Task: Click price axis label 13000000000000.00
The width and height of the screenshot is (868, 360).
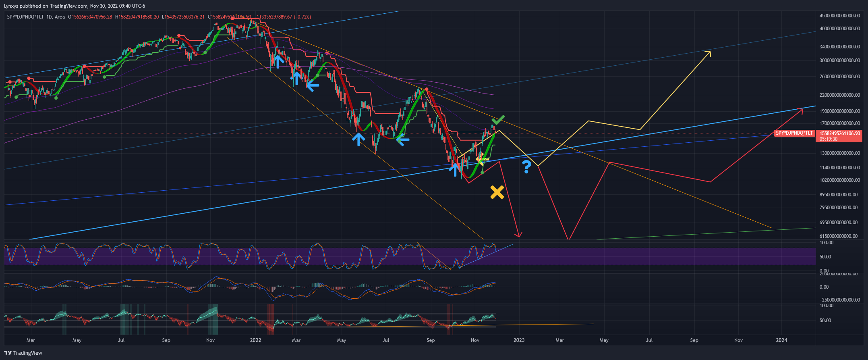Action: tap(840, 153)
